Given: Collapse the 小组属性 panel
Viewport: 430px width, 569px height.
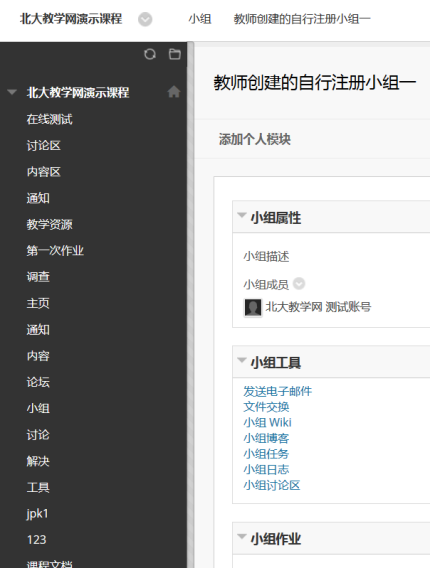Looking at the screenshot, I should (x=242, y=215).
